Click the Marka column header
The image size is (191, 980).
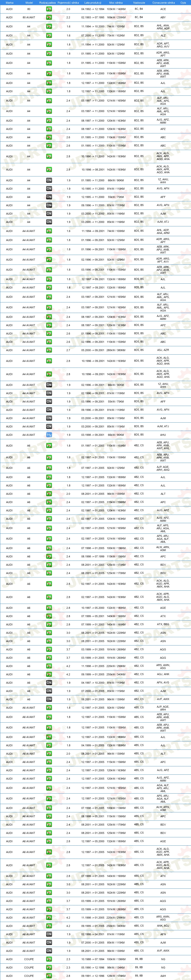coord(10,3)
